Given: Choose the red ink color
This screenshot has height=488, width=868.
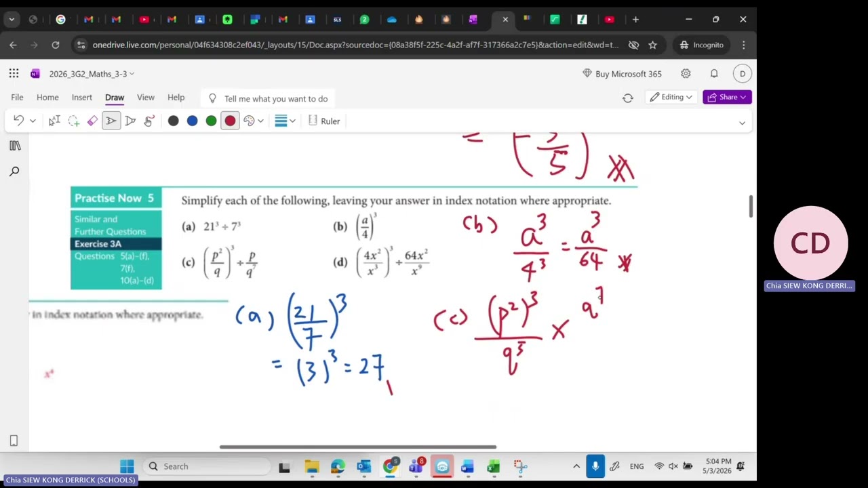Looking at the screenshot, I should point(231,121).
